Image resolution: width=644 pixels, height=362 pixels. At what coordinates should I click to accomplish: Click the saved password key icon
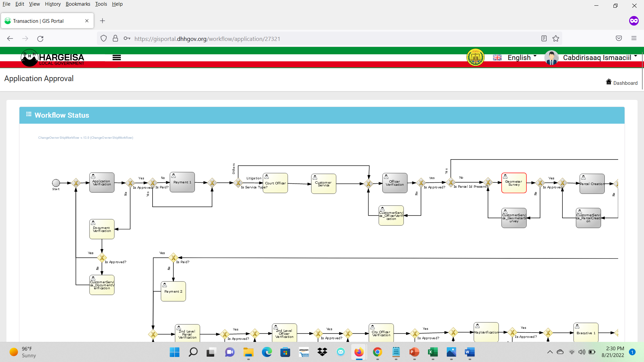[127, 39]
